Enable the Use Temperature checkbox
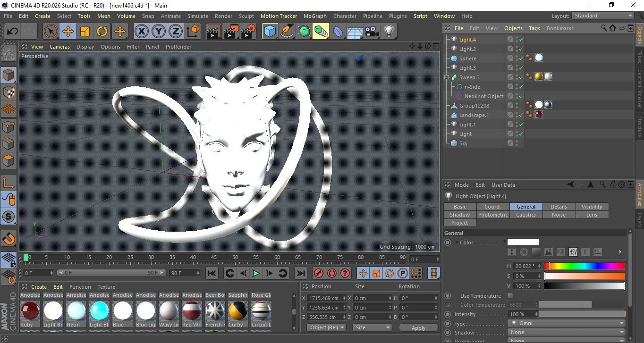Viewport: 644px width, 343px height. (x=510, y=296)
